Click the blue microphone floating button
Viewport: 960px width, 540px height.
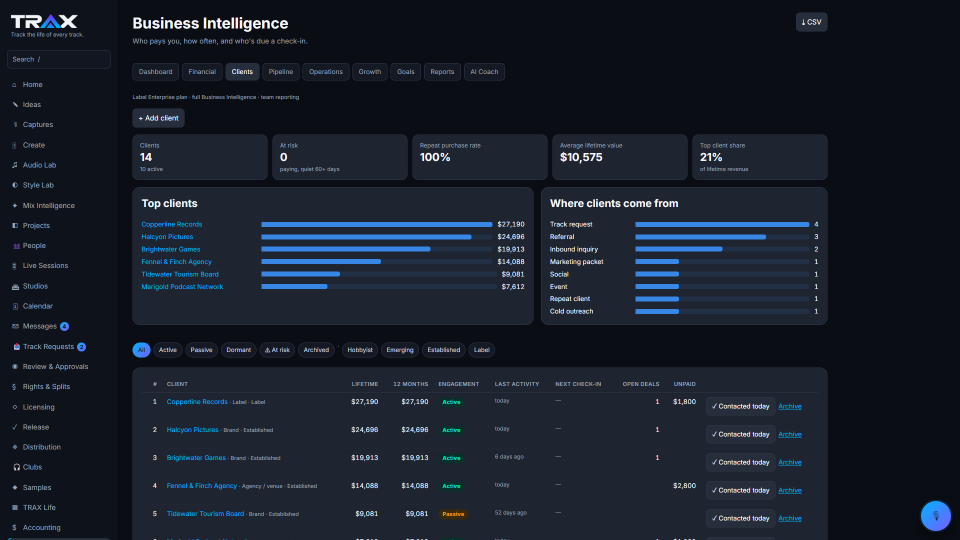936,516
